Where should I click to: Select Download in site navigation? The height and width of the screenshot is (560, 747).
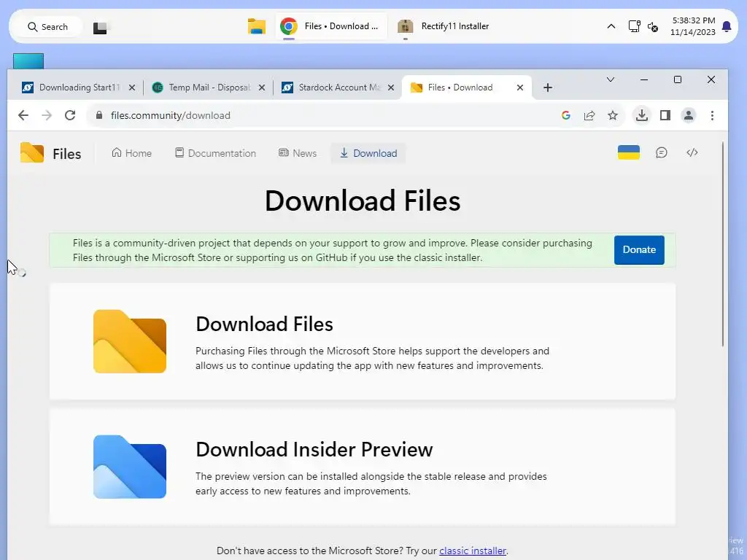click(x=368, y=153)
